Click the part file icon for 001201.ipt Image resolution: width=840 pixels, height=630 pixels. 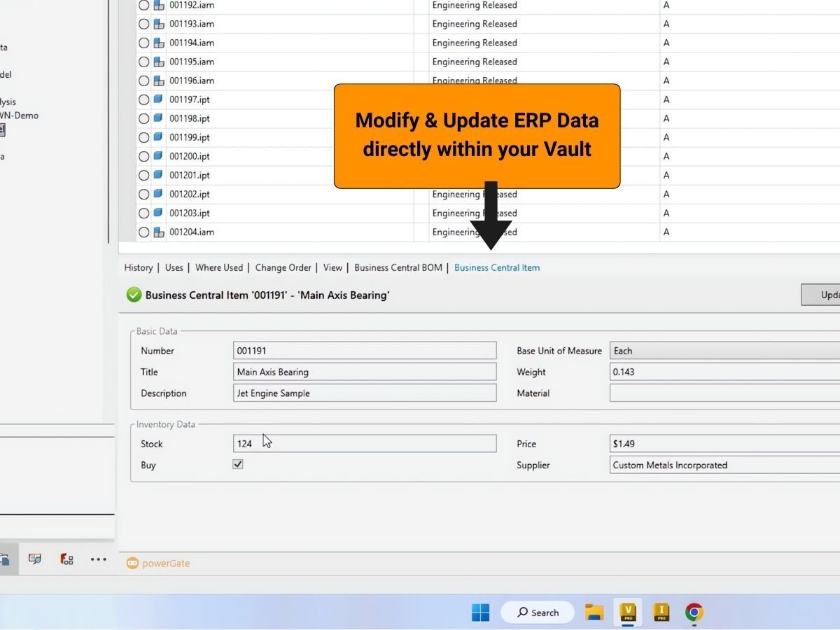pos(159,175)
